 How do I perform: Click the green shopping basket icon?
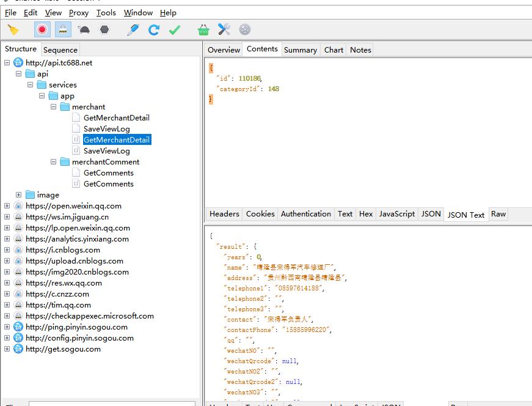tap(203, 29)
